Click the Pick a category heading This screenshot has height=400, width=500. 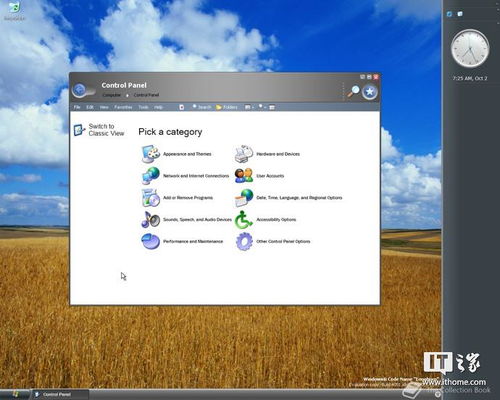170,132
